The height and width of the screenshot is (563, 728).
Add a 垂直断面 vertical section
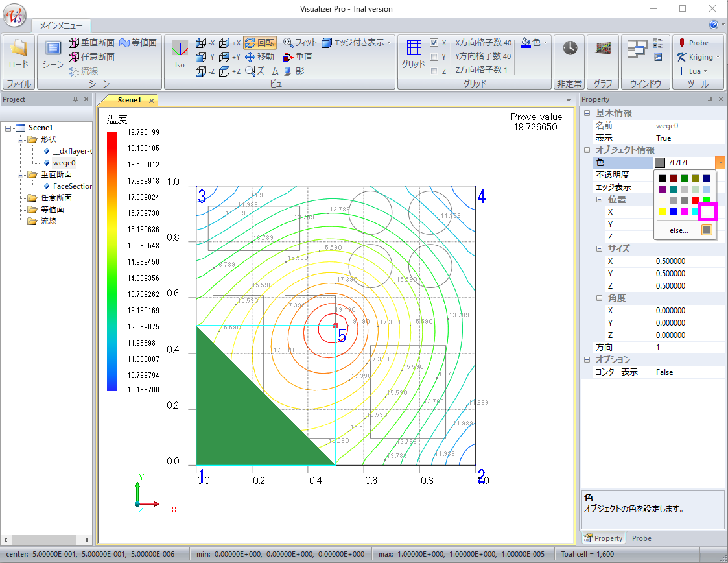(91, 43)
